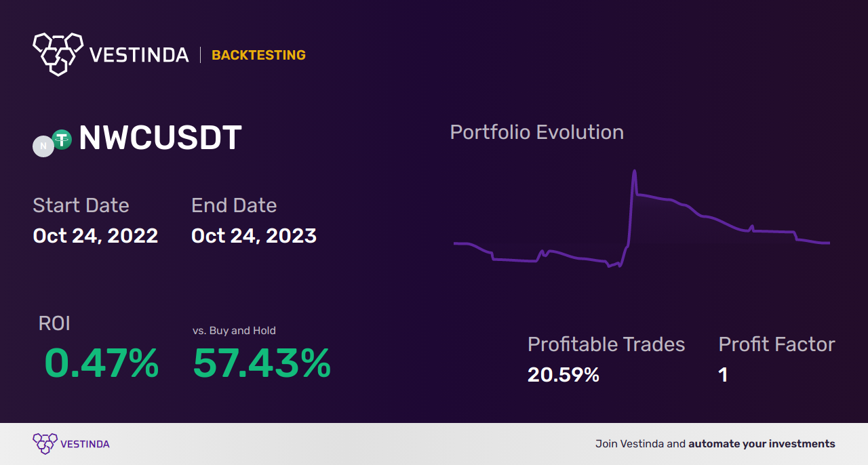
Task: Click the vs. Buy and Hold label
Action: 234,331
